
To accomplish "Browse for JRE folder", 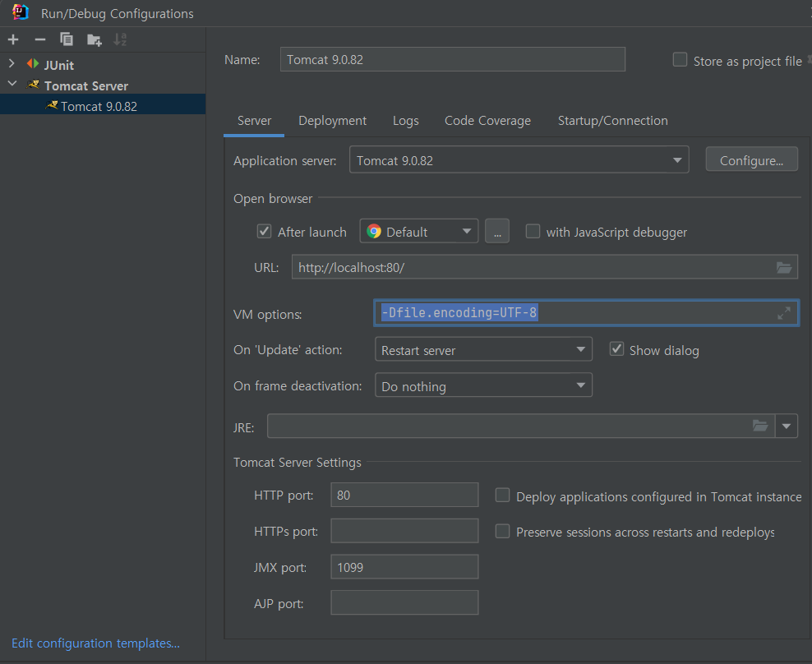I will (760, 426).
